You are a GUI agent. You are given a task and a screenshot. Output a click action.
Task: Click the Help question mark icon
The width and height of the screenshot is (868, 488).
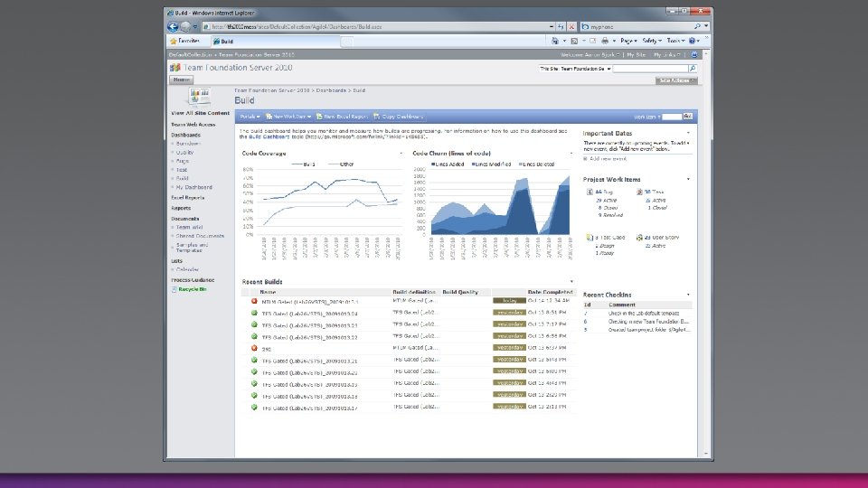pos(692,41)
